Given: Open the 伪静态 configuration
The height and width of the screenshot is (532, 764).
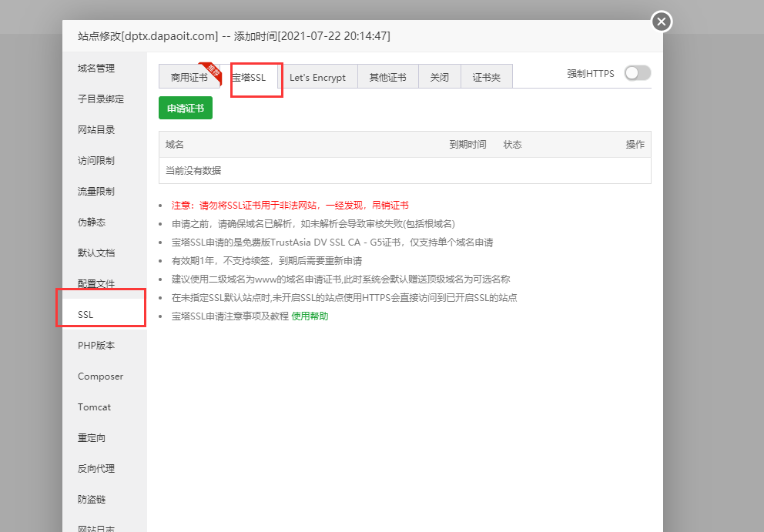Looking at the screenshot, I should (x=91, y=222).
